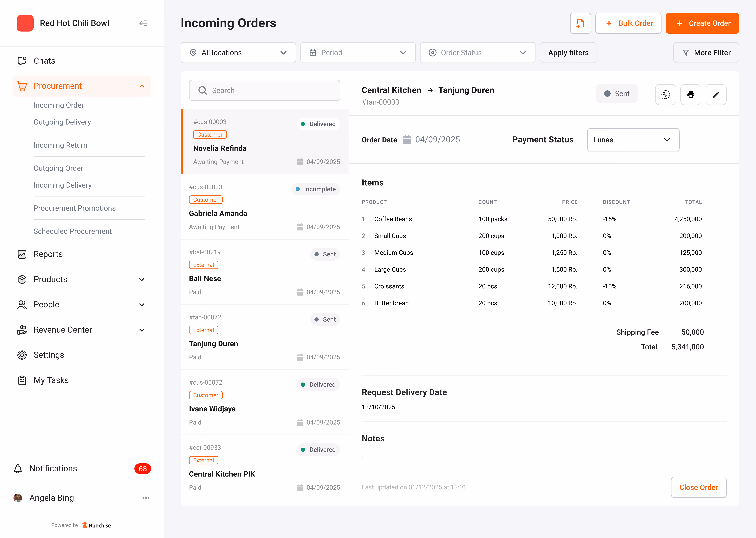This screenshot has width=756, height=538.
Task: Click Angela Bing's avatar photo
Action: click(x=18, y=498)
